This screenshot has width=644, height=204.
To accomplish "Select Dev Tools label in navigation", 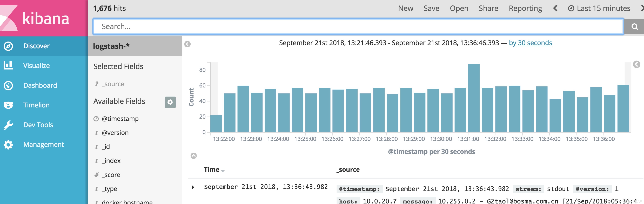I will (38, 125).
